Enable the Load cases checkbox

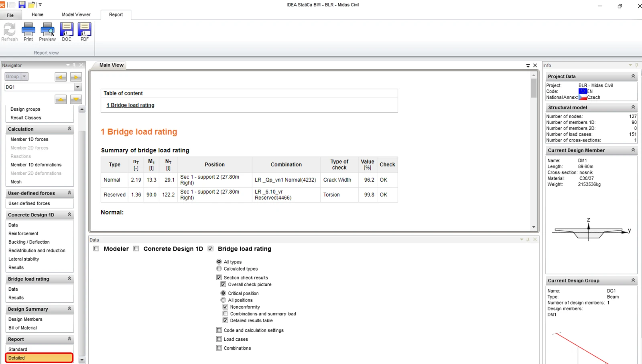click(x=219, y=339)
